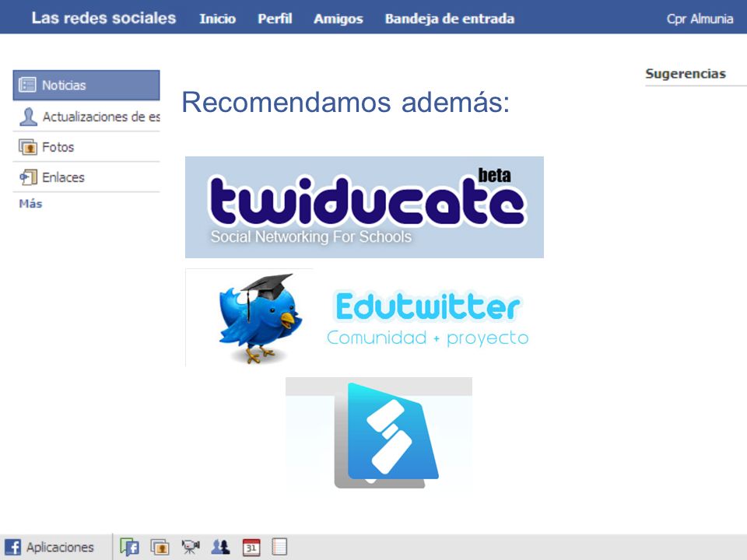Screen dimensions: 747x560
Task: Click Social Networking For Schools tagline
Action: pos(311,236)
